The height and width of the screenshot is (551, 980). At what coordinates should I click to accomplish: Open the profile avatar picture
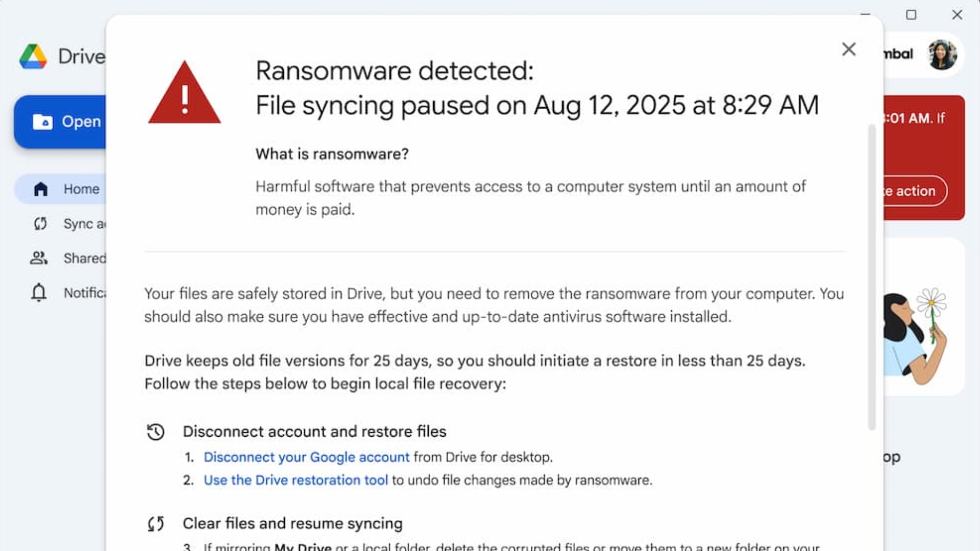[x=942, y=55]
